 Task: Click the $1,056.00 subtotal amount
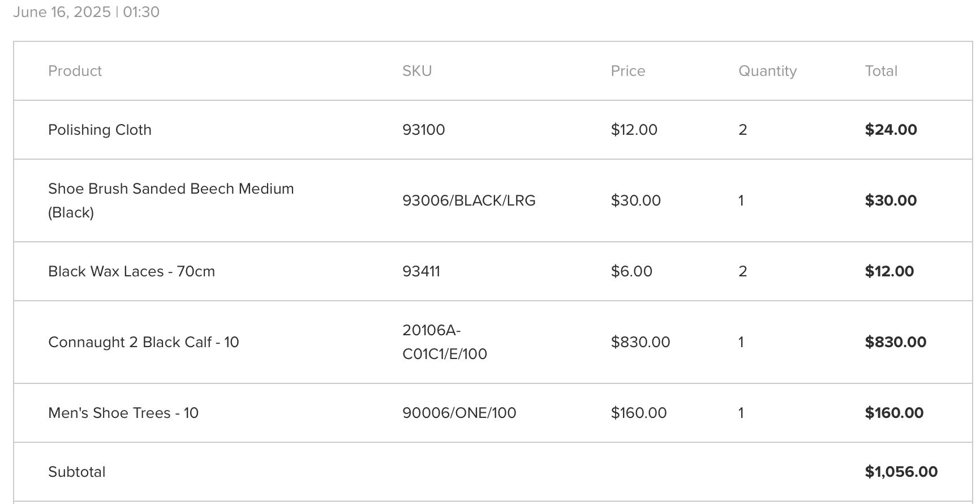click(x=901, y=472)
